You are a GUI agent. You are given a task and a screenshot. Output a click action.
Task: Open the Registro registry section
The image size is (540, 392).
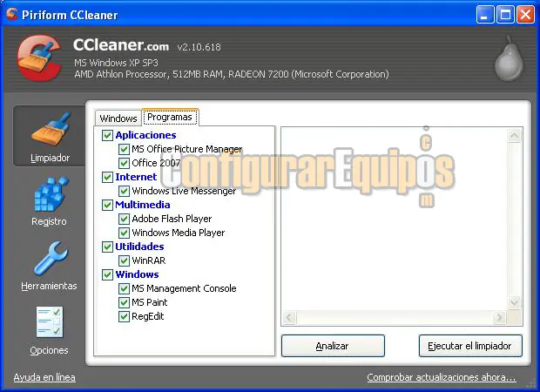click(x=50, y=201)
